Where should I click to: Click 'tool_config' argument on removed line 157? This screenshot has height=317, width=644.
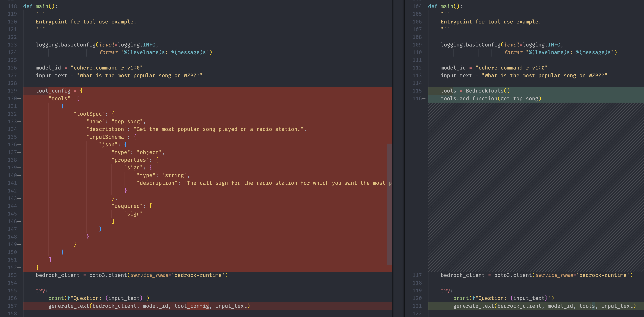[x=192, y=306]
